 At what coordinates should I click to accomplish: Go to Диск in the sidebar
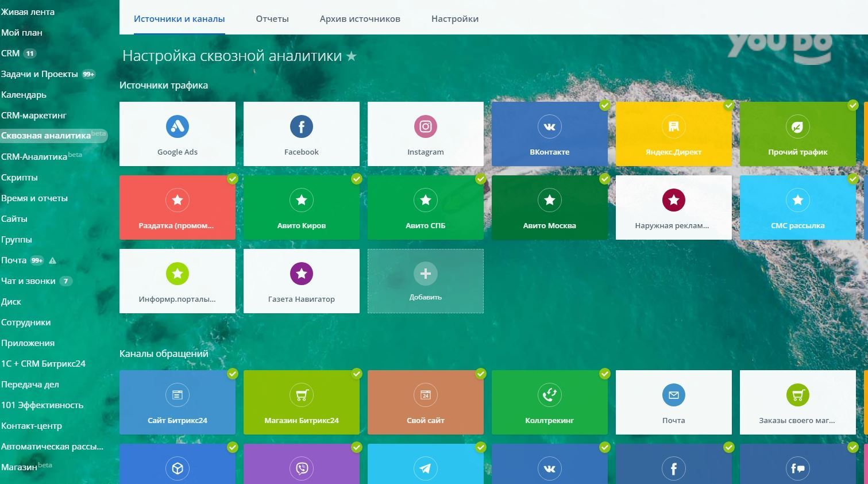pyautogui.click(x=11, y=302)
